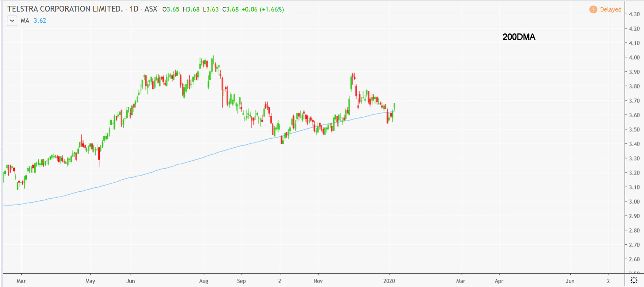Click the Nov time axis label
This screenshot has width=644, height=287.
tap(318, 281)
